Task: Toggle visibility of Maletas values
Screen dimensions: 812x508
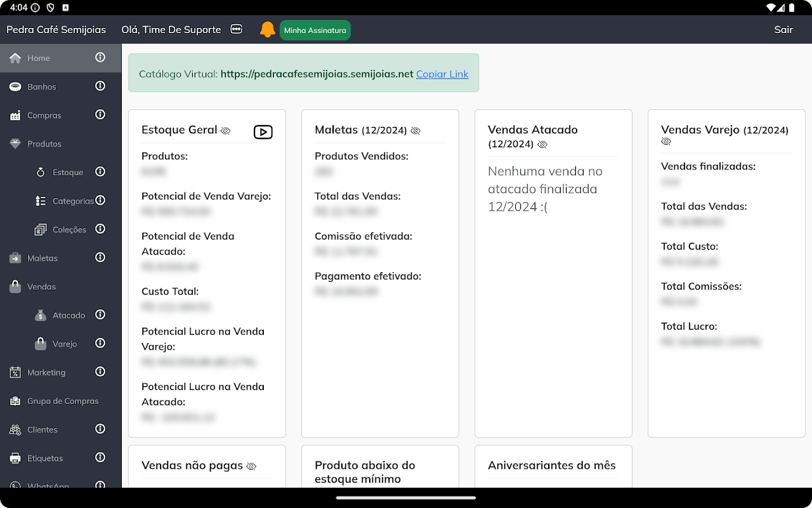Action: pyautogui.click(x=416, y=131)
